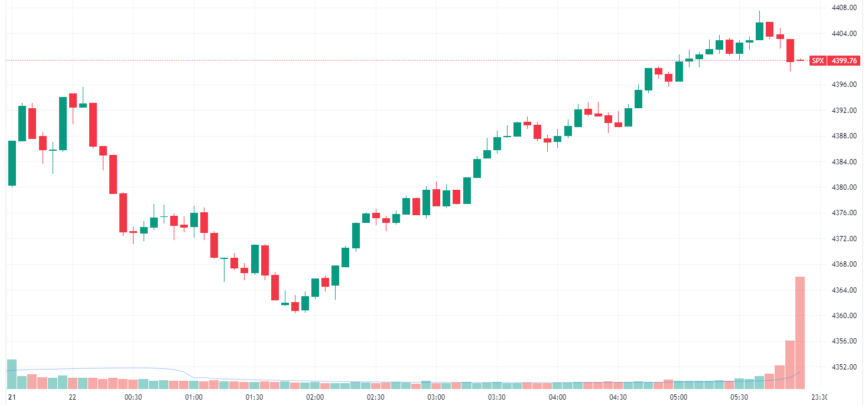Click the first green volume bar at left

click(x=12, y=374)
